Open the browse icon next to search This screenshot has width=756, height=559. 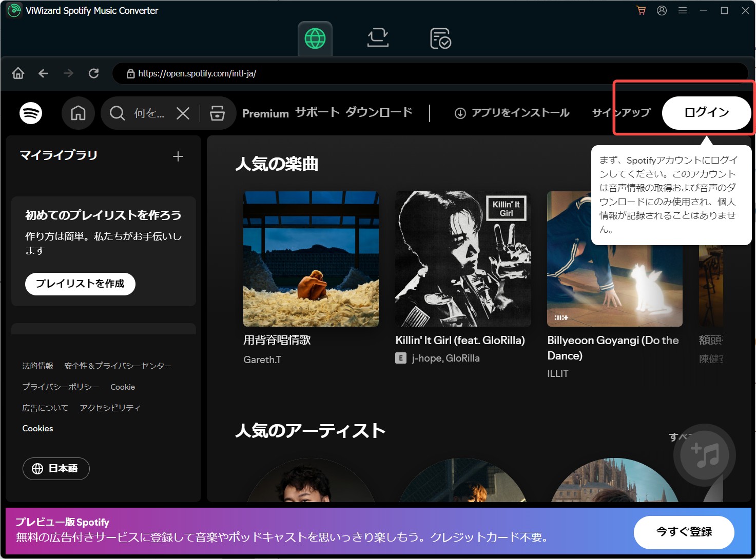pyautogui.click(x=217, y=113)
